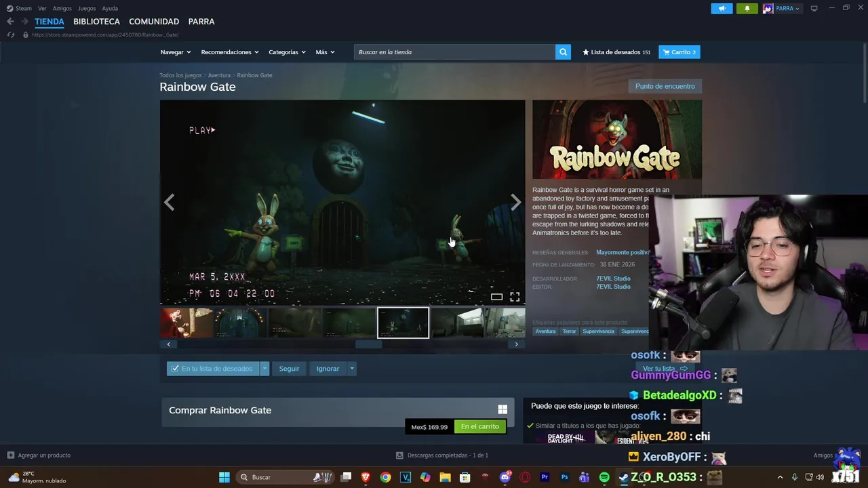
Task: Expand the Categorías dropdown
Action: point(287,52)
